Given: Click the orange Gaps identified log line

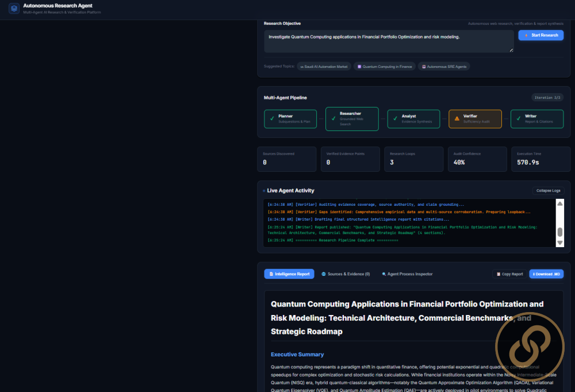Looking at the screenshot, I should click(399, 212).
